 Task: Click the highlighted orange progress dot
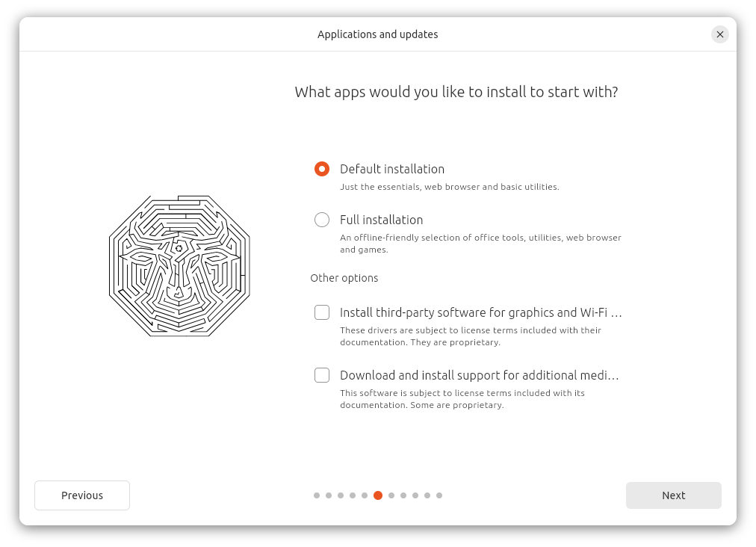[378, 495]
